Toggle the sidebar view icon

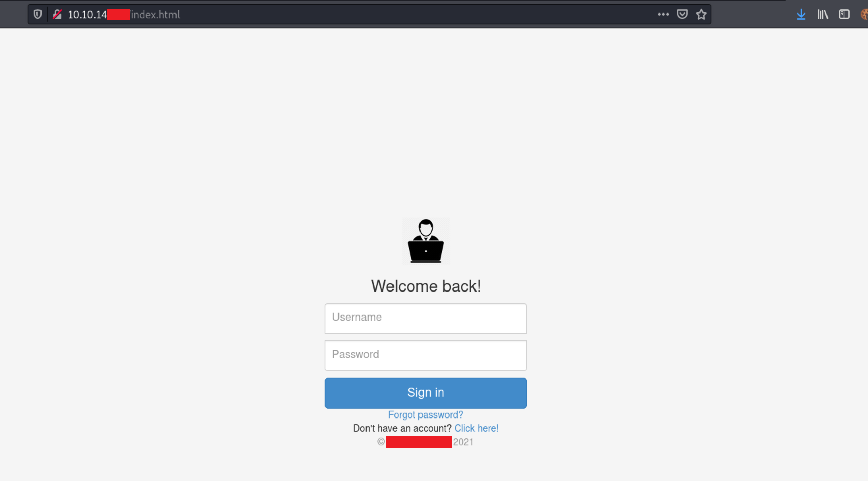click(844, 14)
